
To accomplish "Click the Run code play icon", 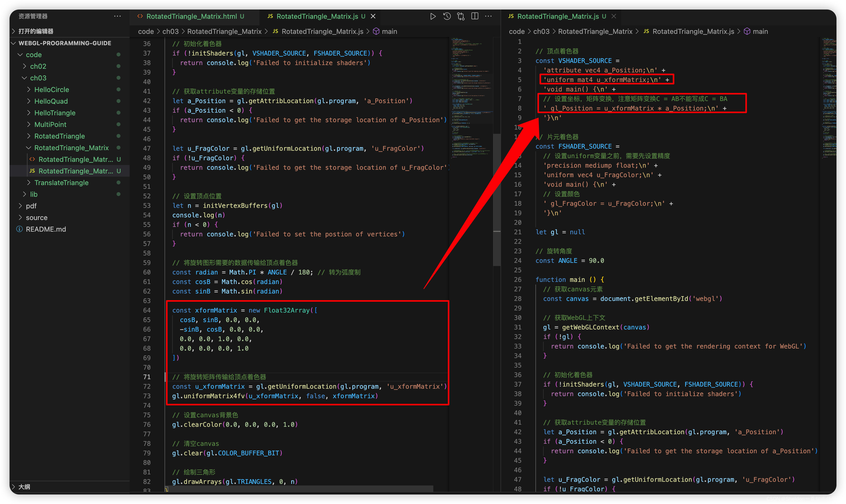I will coord(433,16).
